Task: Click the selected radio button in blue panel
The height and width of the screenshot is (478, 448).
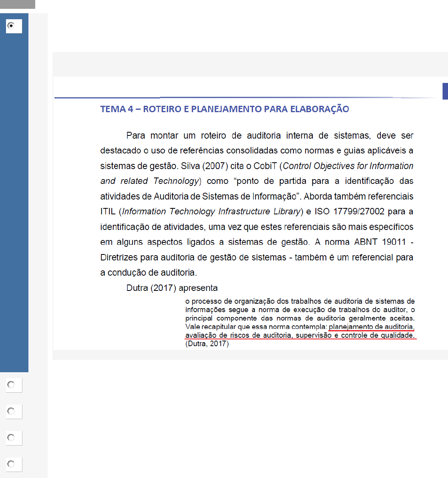Action: (x=11, y=26)
